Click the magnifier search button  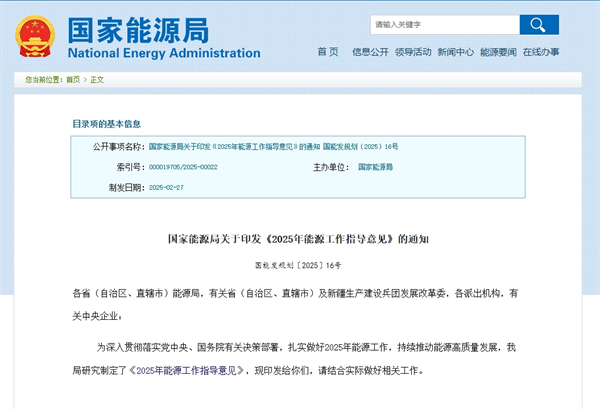[x=539, y=25]
